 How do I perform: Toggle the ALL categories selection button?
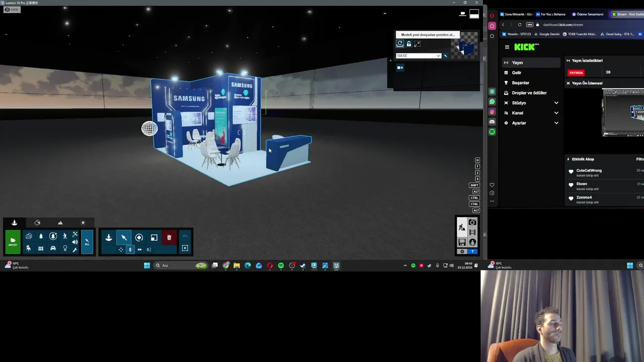tap(87, 242)
